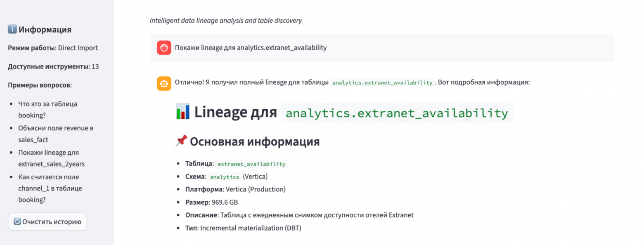
Task: Click the pushpin icon next to Основная информация
Action: pos(182,141)
